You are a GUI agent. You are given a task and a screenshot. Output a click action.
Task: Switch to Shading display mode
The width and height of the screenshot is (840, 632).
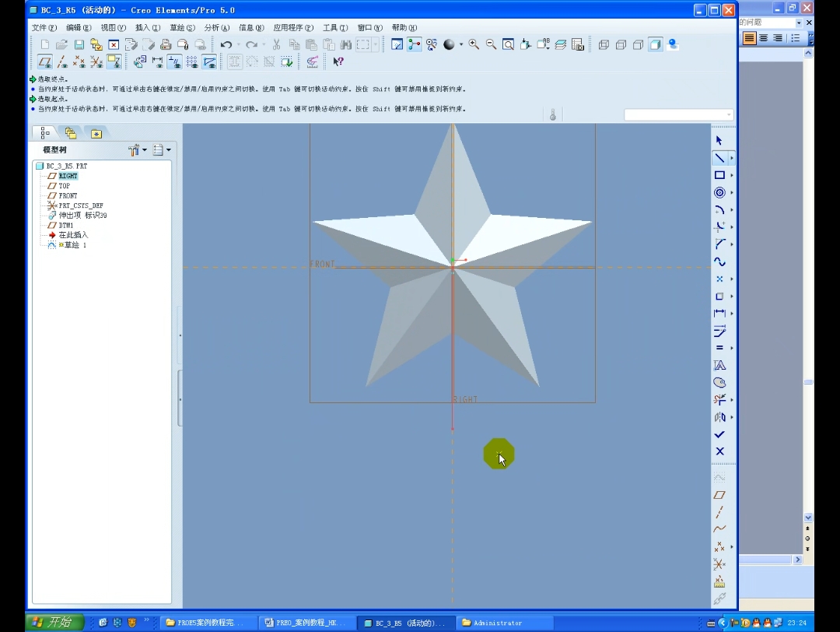pos(655,44)
